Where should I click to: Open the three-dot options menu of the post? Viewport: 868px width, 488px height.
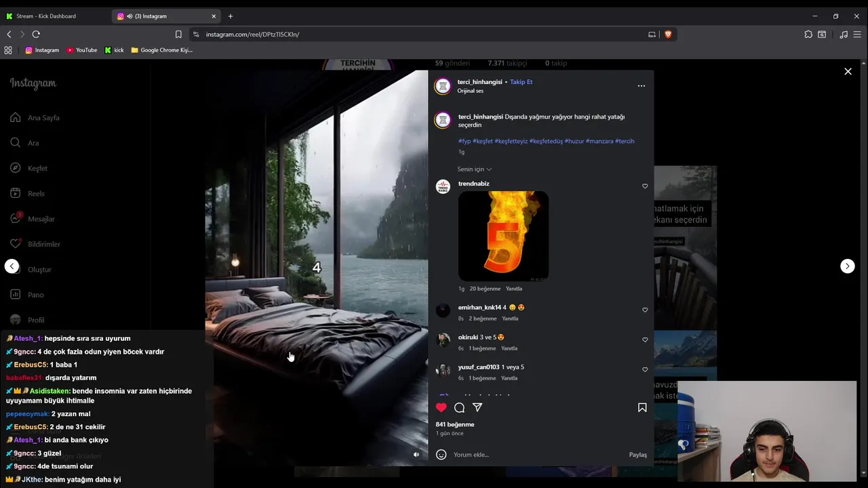pos(642,86)
